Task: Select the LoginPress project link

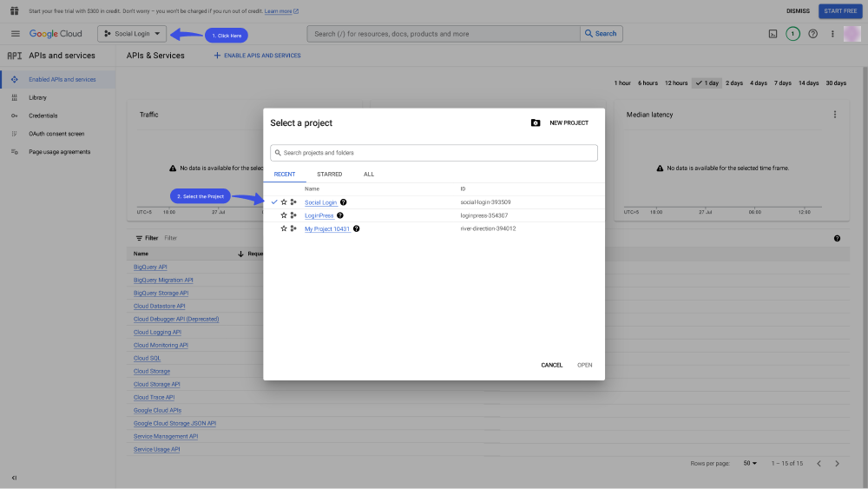Action: click(x=319, y=215)
